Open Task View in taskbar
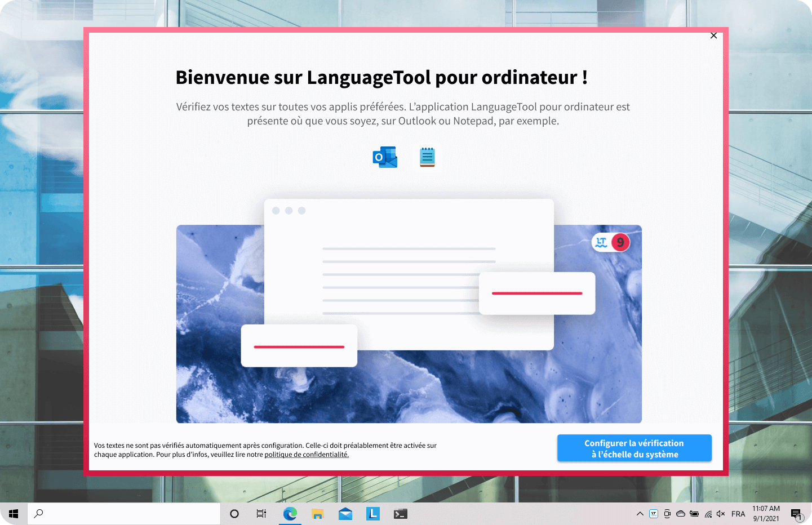Image resolution: width=812 pixels, height=525 pixels. coord(261,514)
